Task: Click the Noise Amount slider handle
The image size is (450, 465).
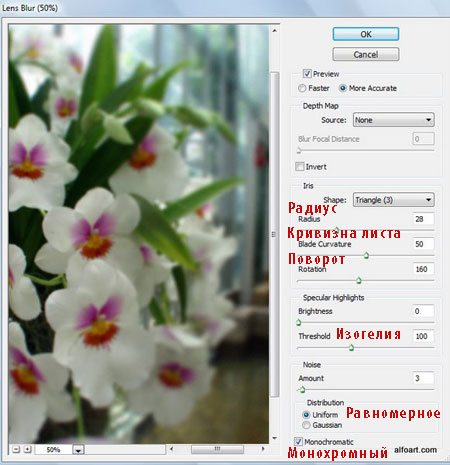Action: (x=303, y=389)
